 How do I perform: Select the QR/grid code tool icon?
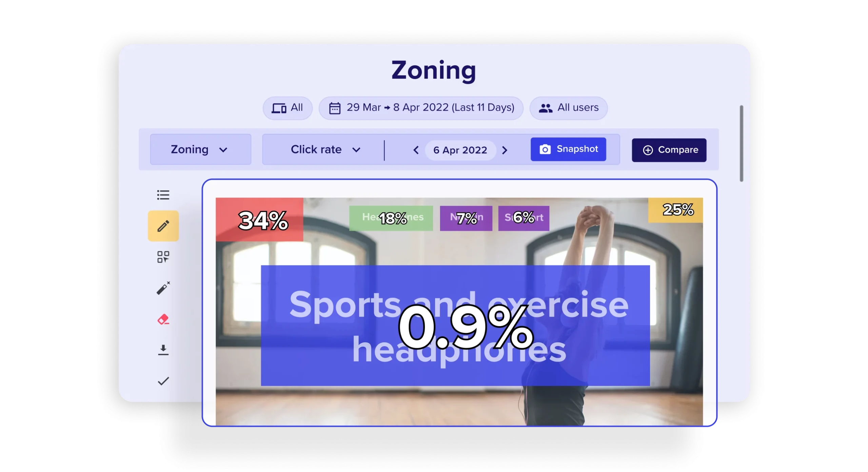click(163, 257)
